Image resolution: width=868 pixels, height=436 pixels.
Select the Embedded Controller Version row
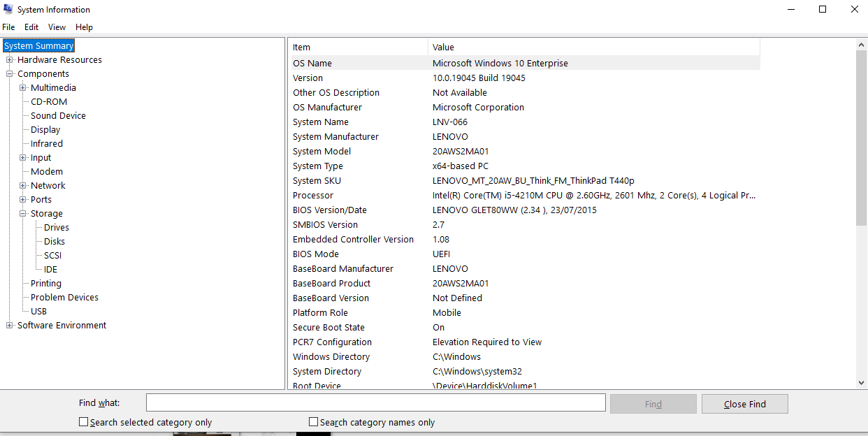pos(524,239)
